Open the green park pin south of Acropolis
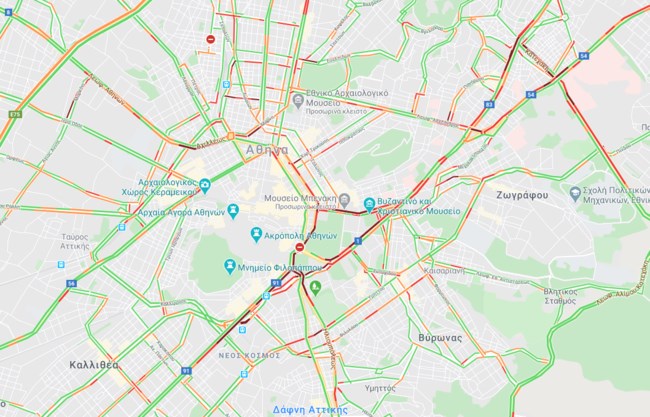Viewport: 650px width, 417px height. point(315,287)
